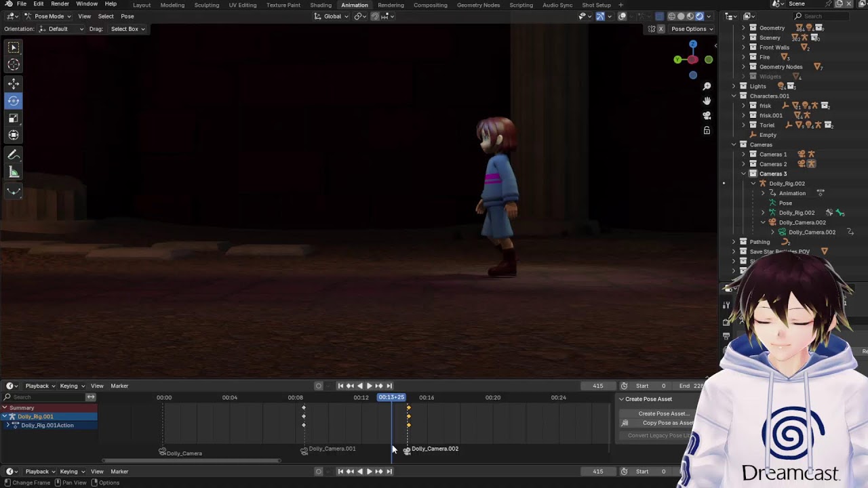This screenshot has width=868, height=488.
Task: Open the File menu
Action: (22, 4)
